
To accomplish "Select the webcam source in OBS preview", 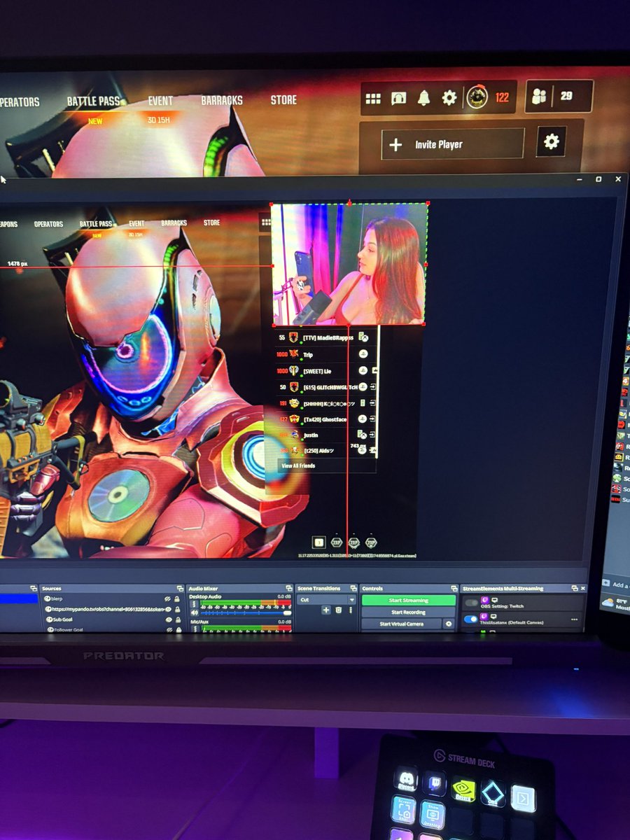I will click(349, 264).
